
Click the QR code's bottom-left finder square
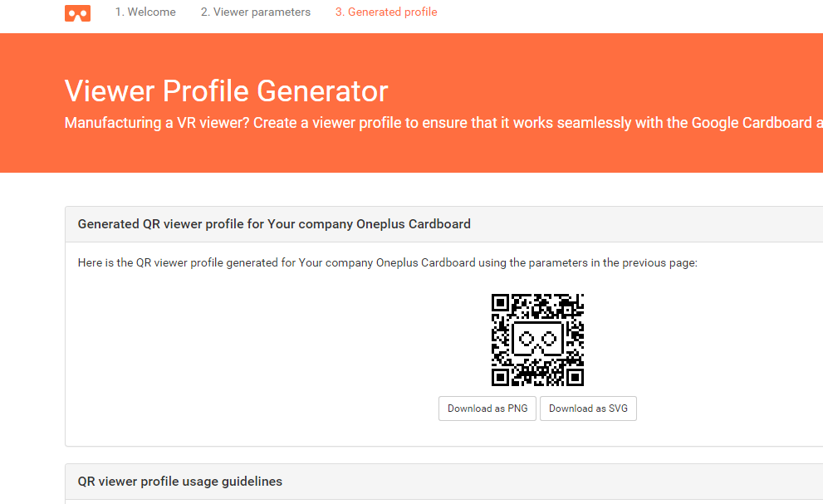[x=500, y=377]
